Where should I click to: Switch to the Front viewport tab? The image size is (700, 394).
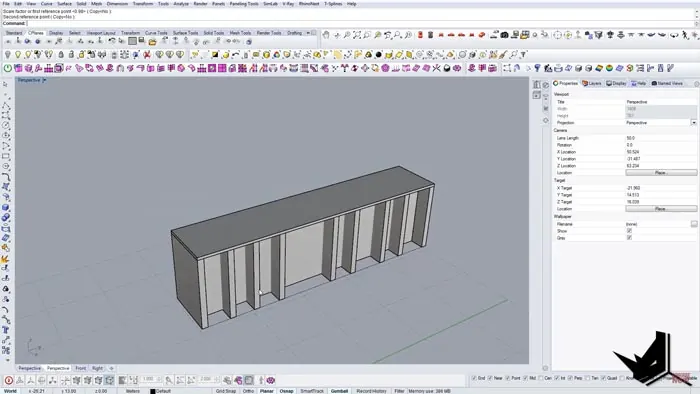80,368
